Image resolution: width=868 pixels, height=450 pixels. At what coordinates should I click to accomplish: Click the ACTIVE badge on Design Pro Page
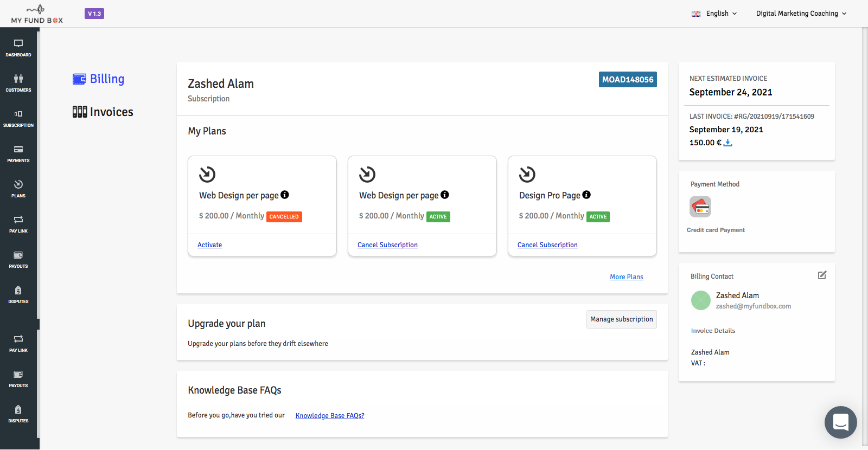(598, 217)
